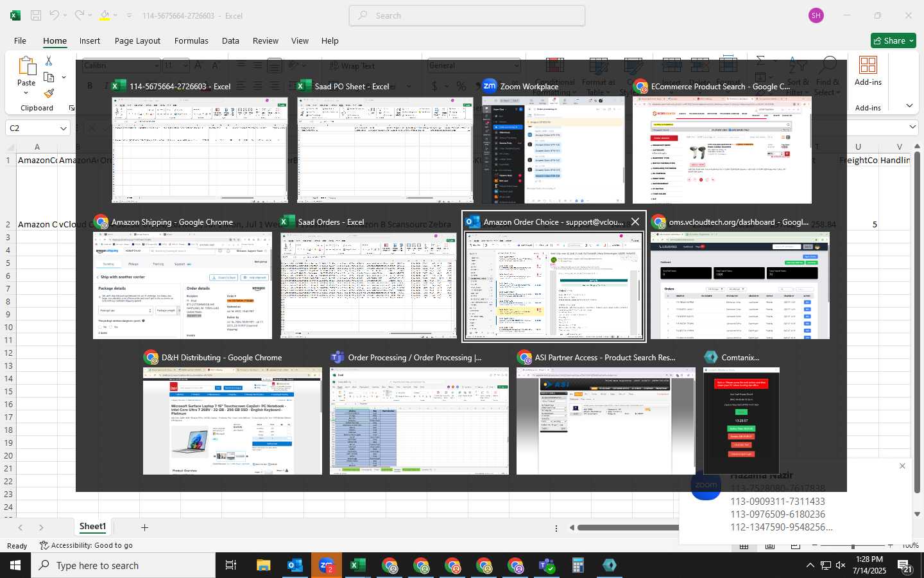
Task: Click the Undo arrow icon
Action: (x=55, y=15)
